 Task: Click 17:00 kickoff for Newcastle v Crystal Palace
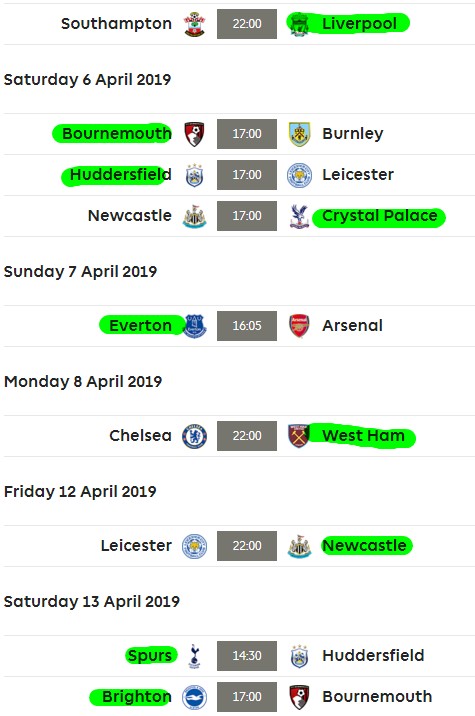[x=247, y=216]
